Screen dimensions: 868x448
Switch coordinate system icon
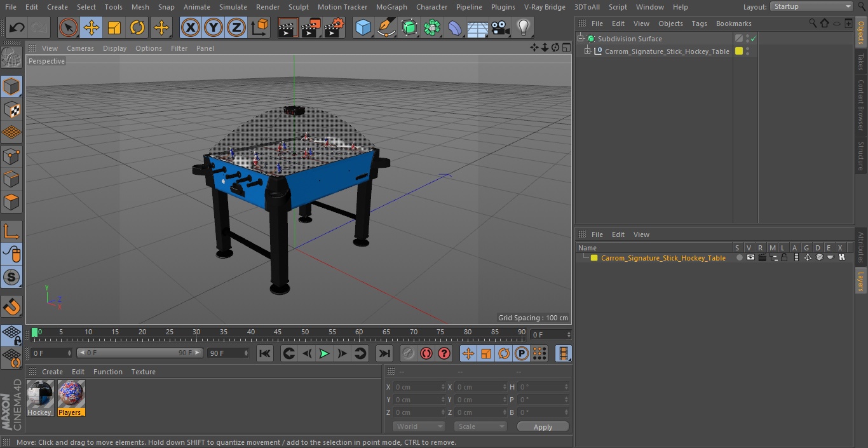coord(260,27)
